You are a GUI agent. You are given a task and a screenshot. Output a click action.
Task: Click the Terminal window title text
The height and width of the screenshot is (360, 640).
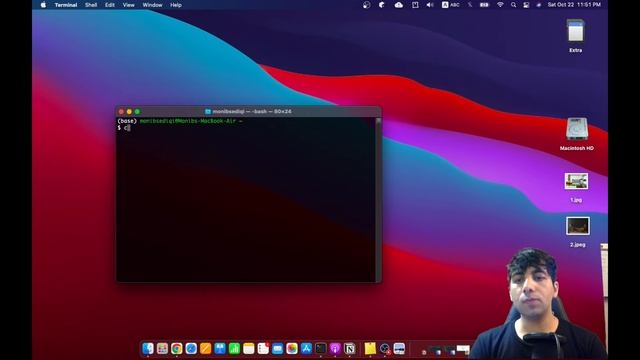252,111
